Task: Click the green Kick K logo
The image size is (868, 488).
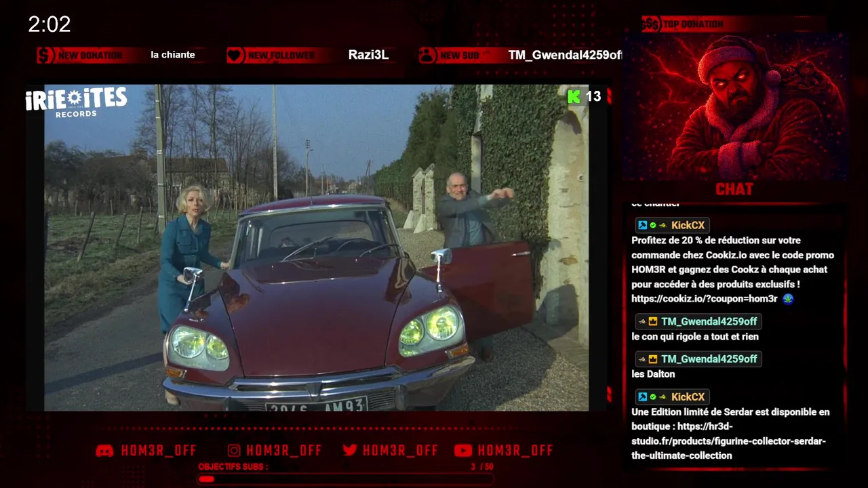Action: 574,96
